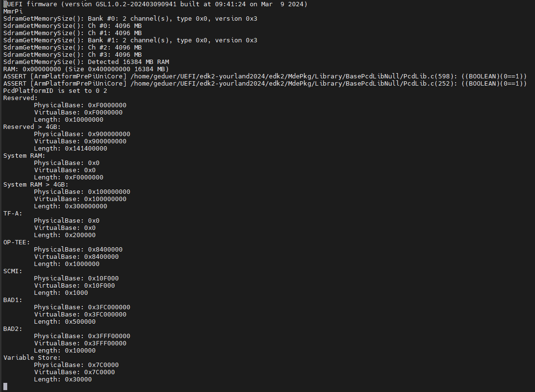535x392 pixels.
Task: Click the 'MmrPi' line
Action: pyautogui.click(x=13, y=11)
